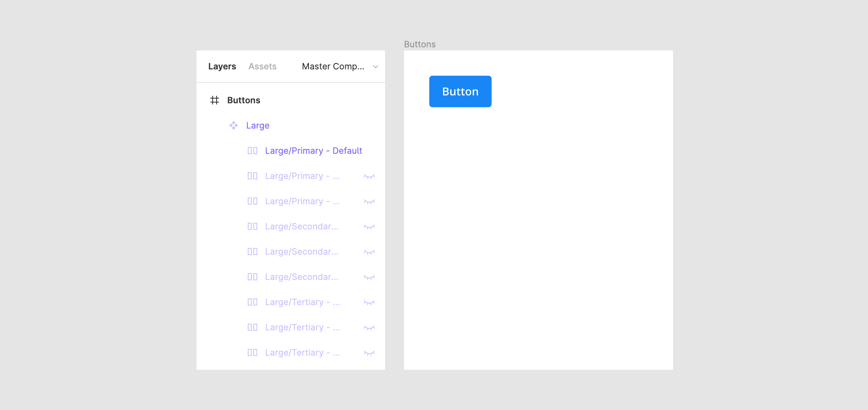Select the last Large/Secondar... layer name
The height and width of the screenshot is (410, 868).
[x=302, y=277]
